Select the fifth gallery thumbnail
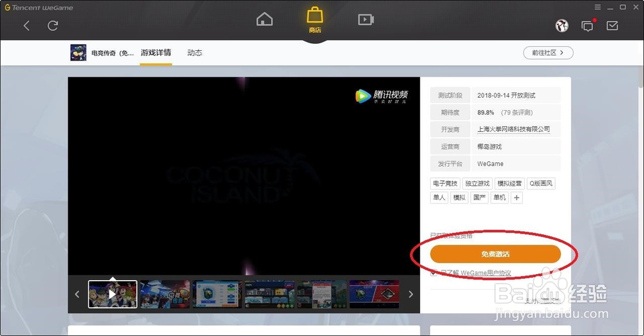This screenshot has height=336, width=644. click(322, 294)
